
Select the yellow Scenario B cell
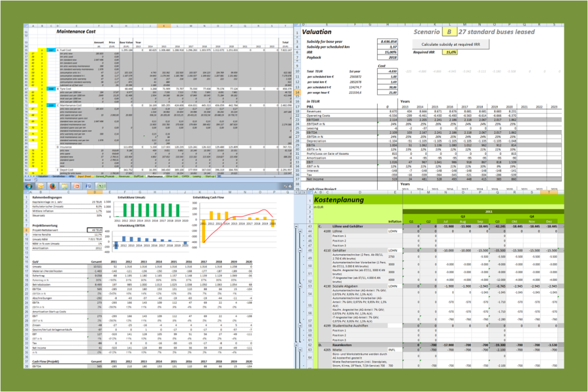click(449, 31)
